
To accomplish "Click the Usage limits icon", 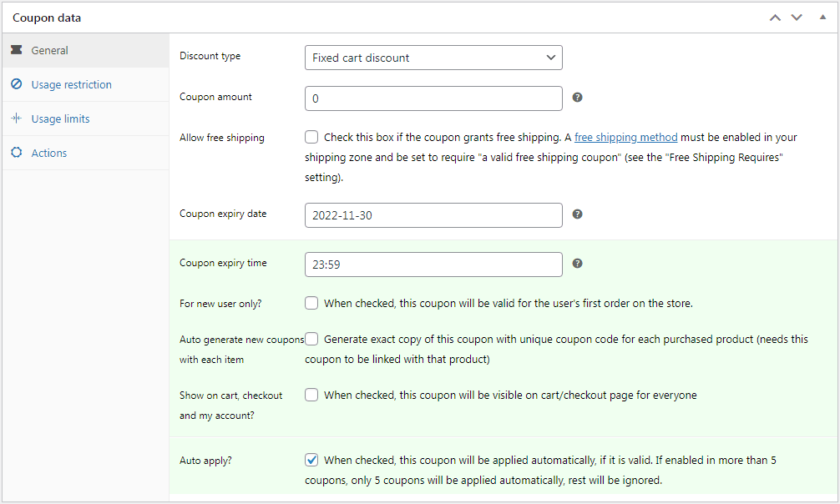I will (17, 118).
